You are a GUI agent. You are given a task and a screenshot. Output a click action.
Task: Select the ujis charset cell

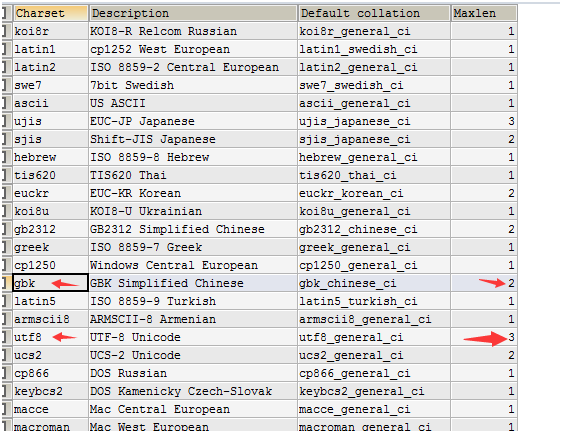(x=51, y=121)
